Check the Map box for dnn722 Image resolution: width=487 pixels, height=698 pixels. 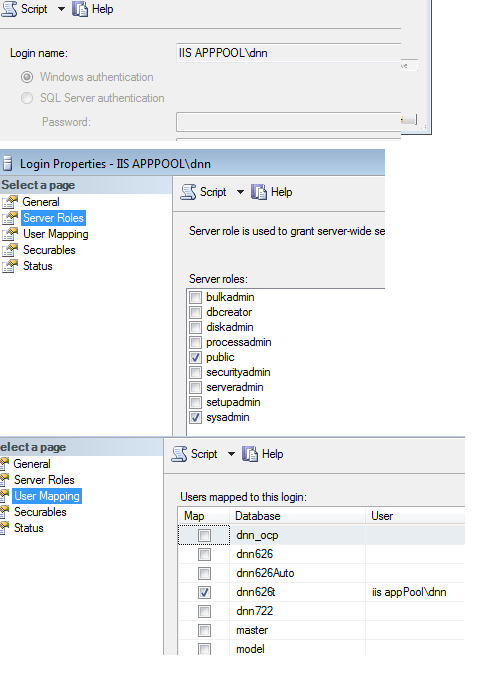(x=204, y=611)
